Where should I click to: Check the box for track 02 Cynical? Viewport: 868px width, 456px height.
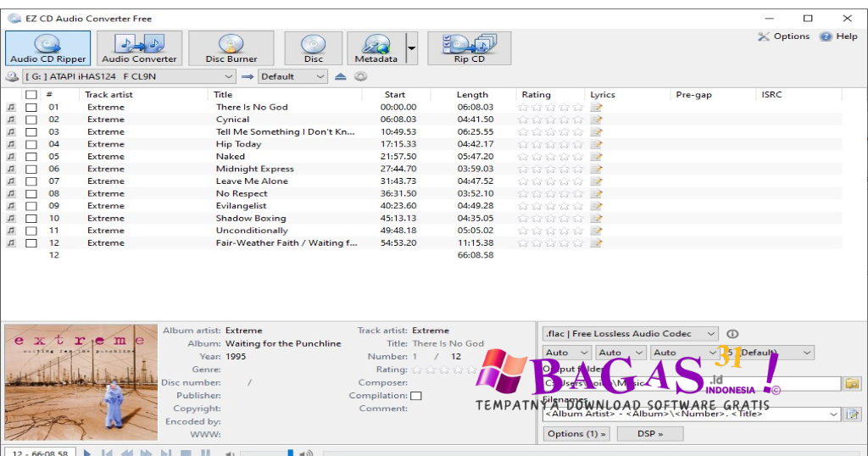(x=31, y=120)
